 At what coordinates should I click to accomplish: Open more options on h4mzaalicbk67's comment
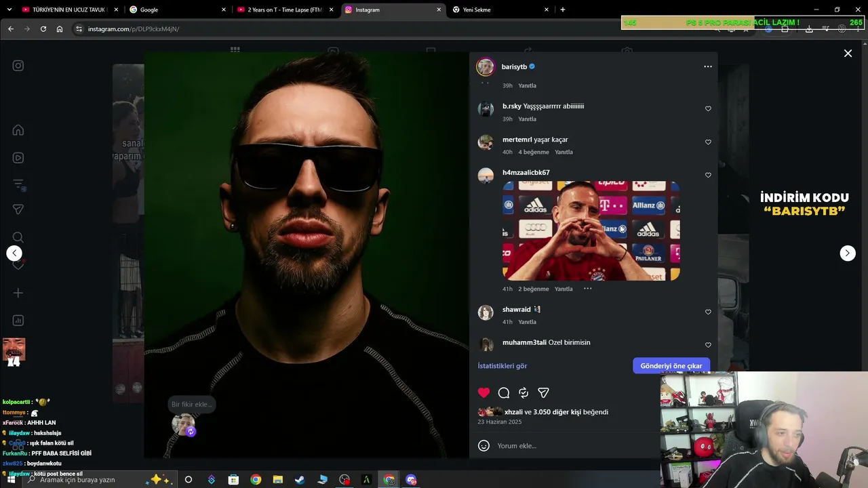pyautogui.click(x=588, y=289)
